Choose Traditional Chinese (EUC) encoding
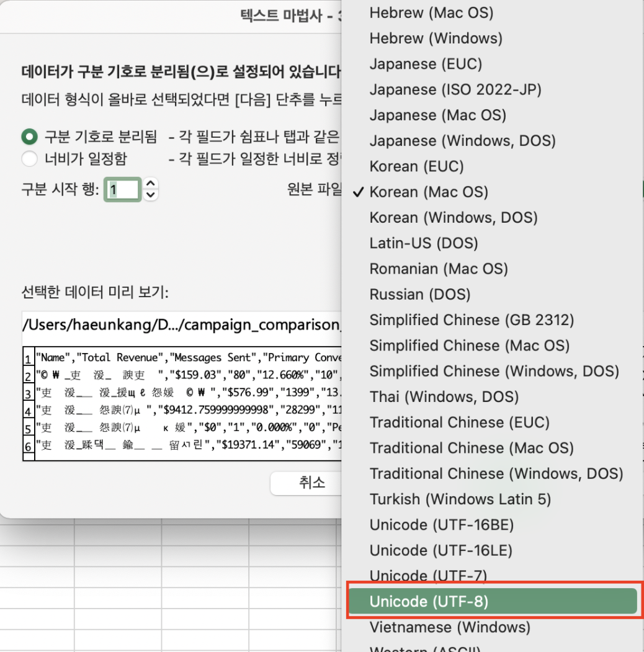This screenshot has height=652, width=644. (492, 422)
